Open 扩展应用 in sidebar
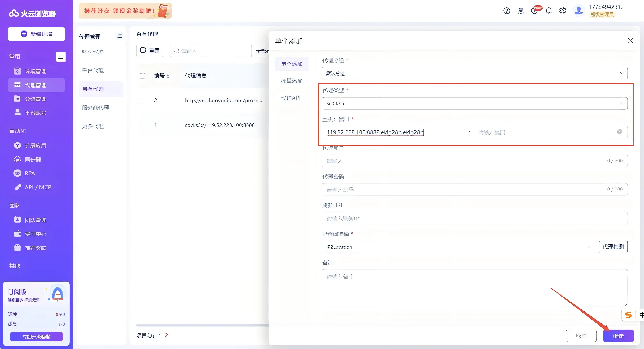The height and width of the screenshot is (349, 644). 37,146
